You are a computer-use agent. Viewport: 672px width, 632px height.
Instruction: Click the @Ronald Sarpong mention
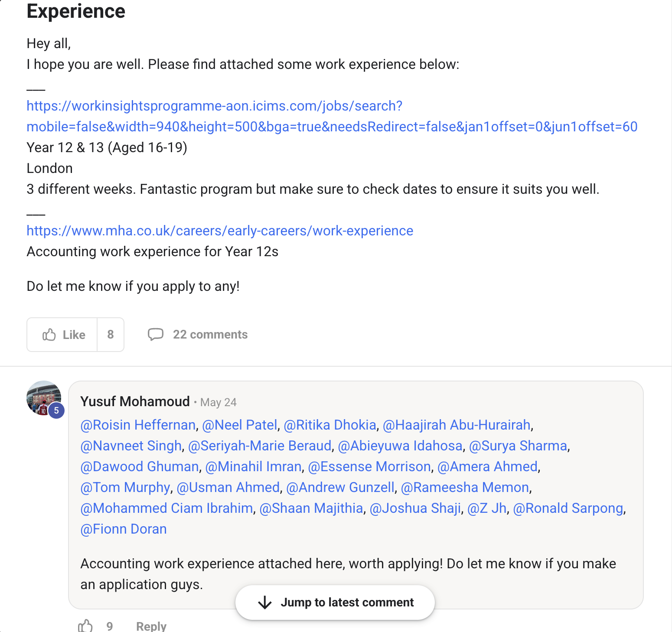(568, 508)
